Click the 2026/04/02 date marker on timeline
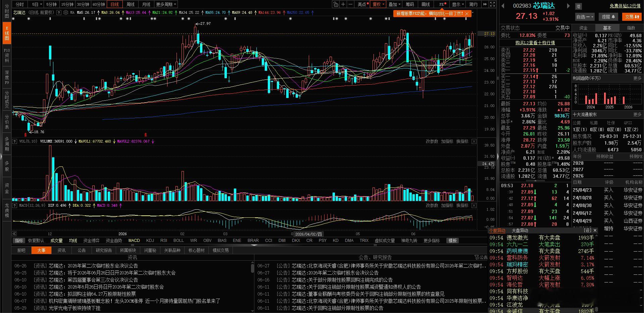644x313 pixels. 308,234
